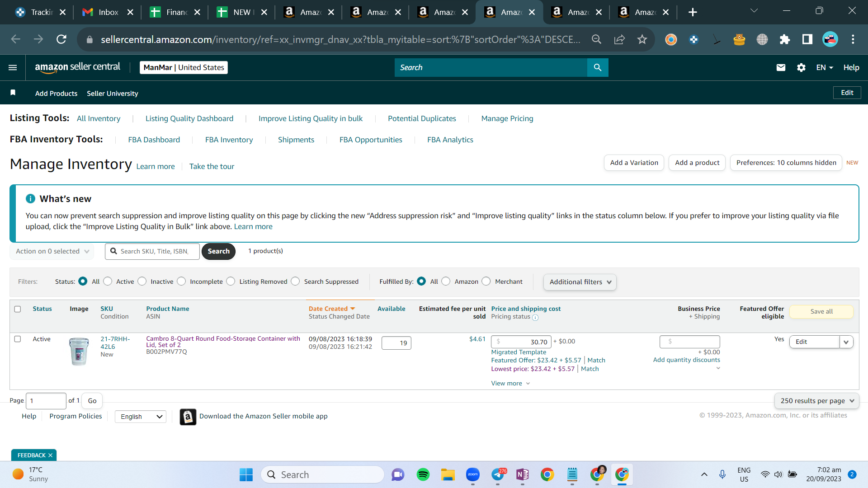Click the Available quantity field showing 19
Image resolution: width=868 pixels, height=488 pixels.
(396, 343)
